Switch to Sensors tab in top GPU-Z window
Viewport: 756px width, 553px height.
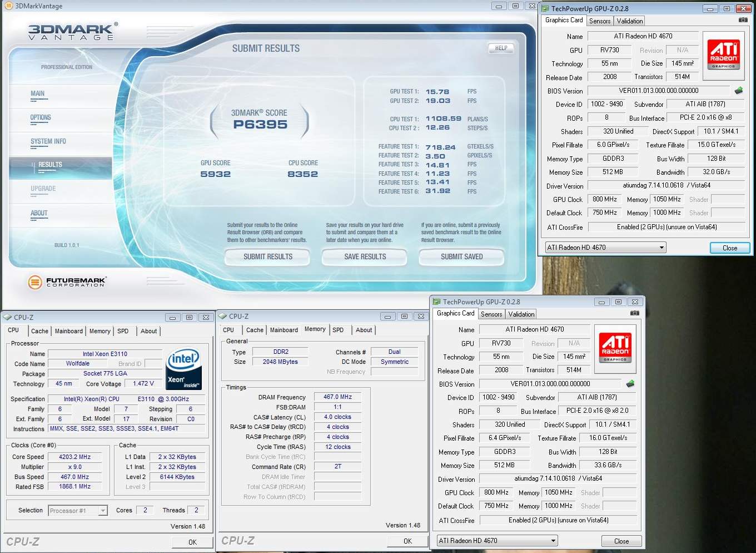click(x=600, y=21)
